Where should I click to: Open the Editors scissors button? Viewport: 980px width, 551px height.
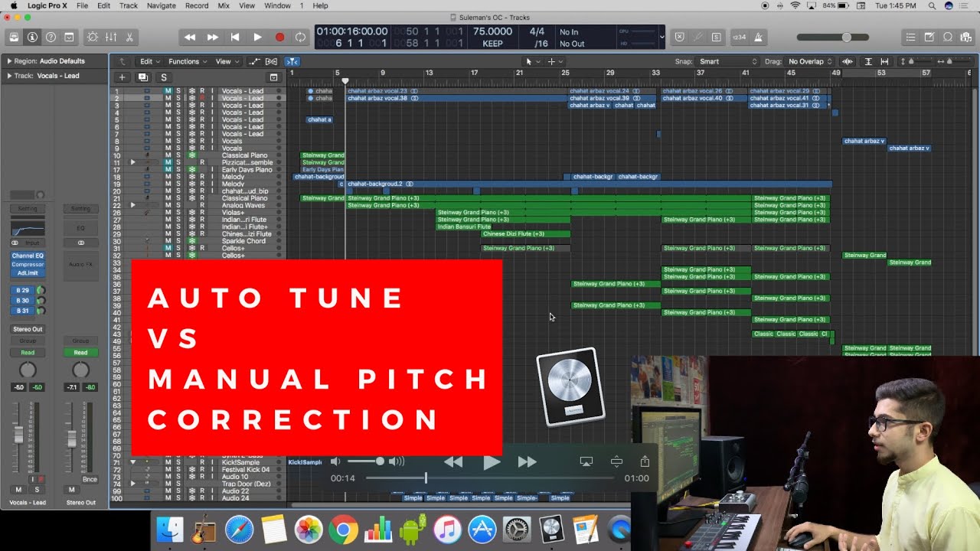(x=129, y=37)
